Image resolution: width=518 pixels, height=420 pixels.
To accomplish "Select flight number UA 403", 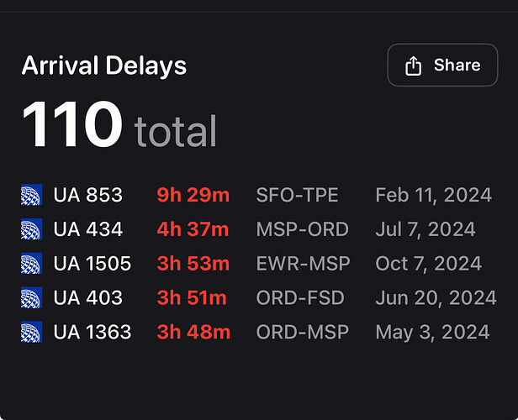I will click(x=87, y=297).
